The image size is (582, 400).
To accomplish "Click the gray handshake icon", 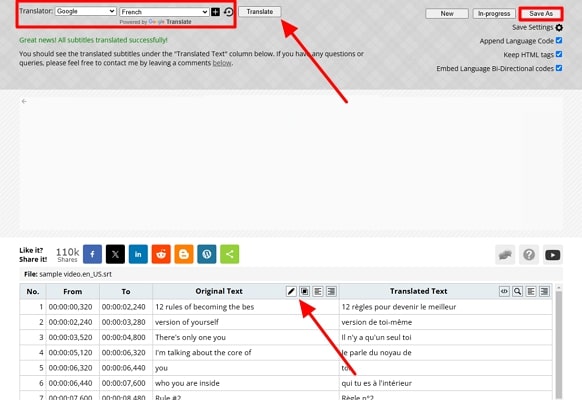I will click(x=505, y=255).
